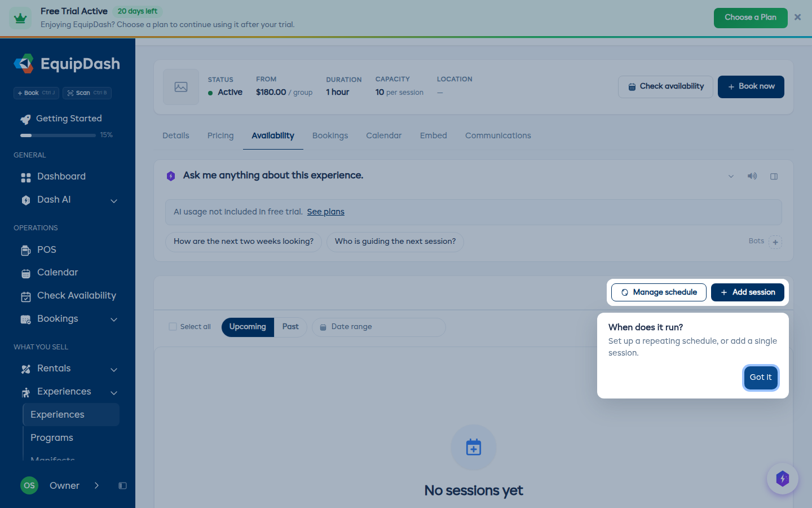Click Got it in the tooltip
This screenshot has height=508, width=812.
[x=761, y=377]
